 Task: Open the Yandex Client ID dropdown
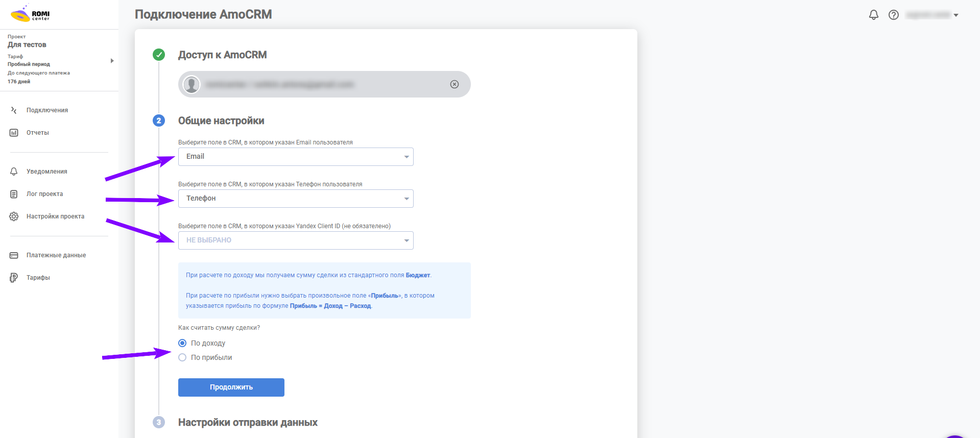296,240
